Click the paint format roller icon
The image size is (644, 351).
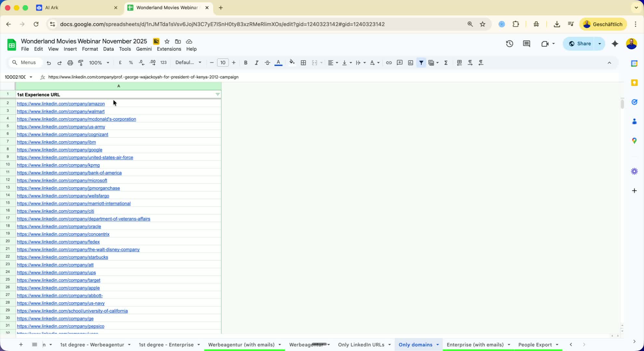tap(81, 63)
